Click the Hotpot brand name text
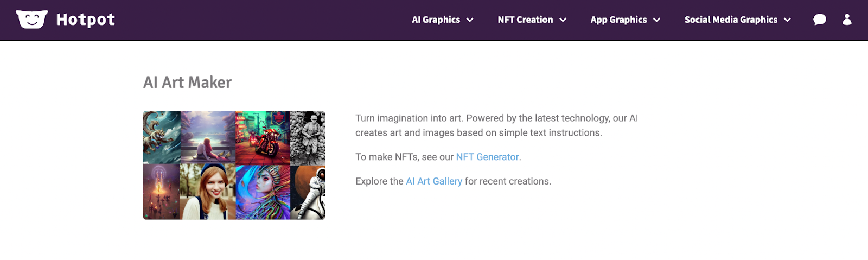The image size is (868, 260). (86, 20)
